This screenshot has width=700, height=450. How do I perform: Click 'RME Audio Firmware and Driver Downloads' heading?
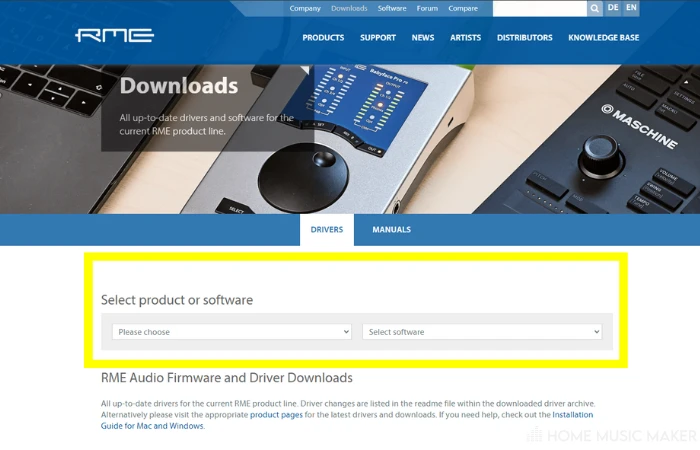tap(227, 378)
